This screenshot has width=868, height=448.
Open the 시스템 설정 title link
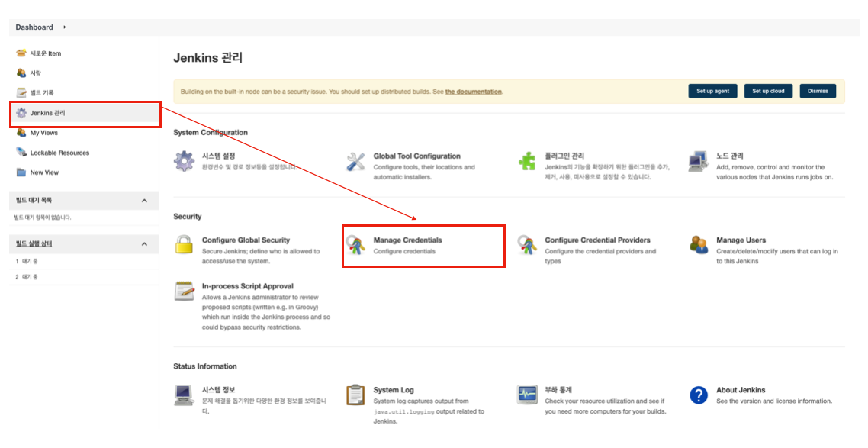(x=219, y=156)
